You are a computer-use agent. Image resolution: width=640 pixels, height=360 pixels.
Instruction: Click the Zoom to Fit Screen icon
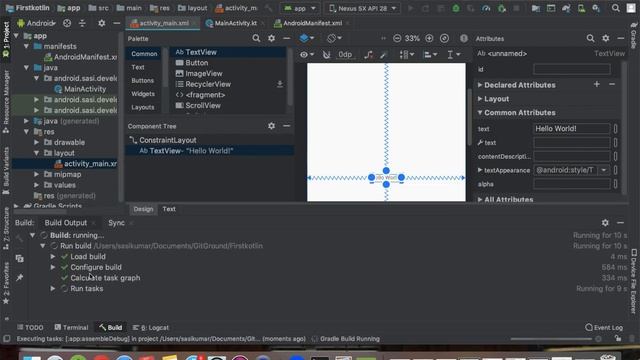(444, 38)
